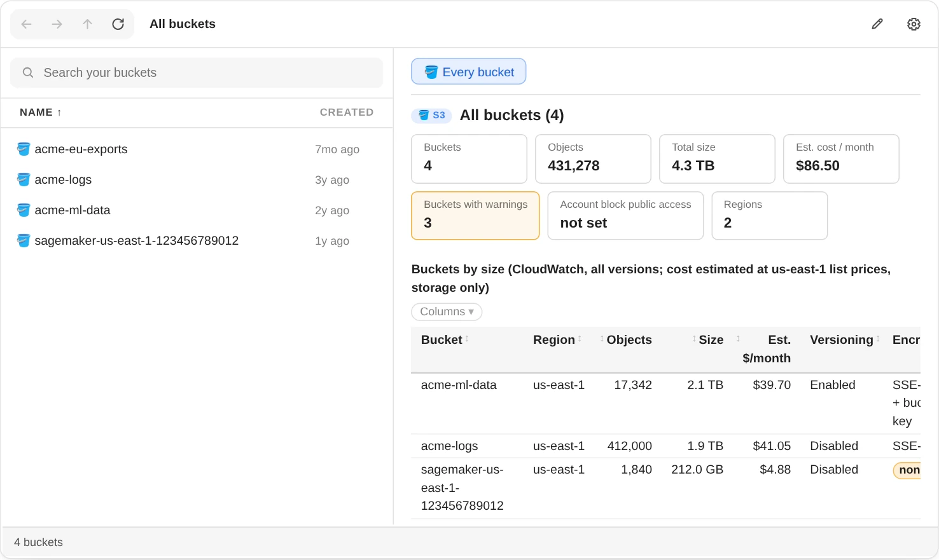Click the S3 badge next to All buckets
The width and height of the screenshot is (939, 560).
pos(431,115)
